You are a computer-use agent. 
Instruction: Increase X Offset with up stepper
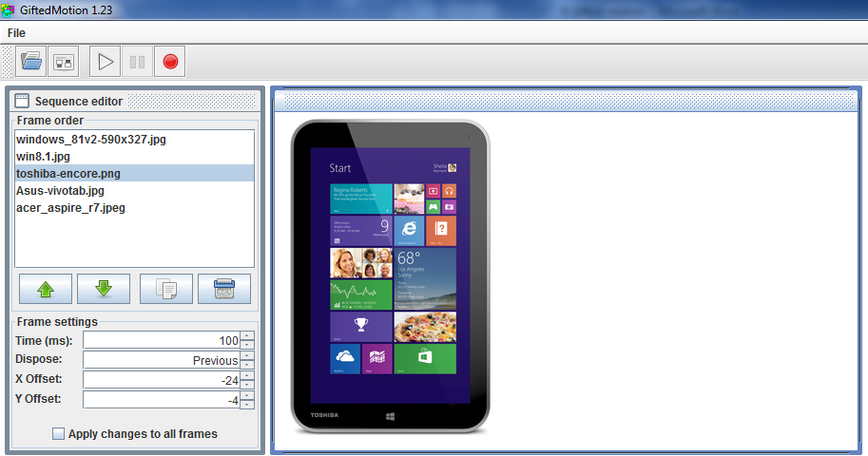click(247, 376)
